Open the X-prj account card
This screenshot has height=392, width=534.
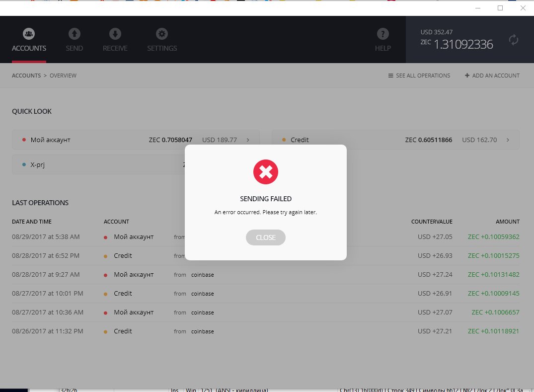(x=99, y=164)
